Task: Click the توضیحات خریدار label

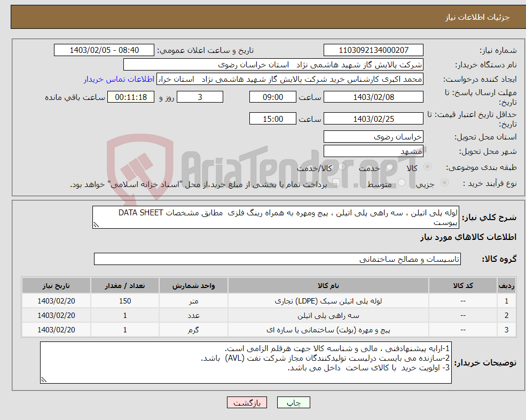Action: point(485,363)
